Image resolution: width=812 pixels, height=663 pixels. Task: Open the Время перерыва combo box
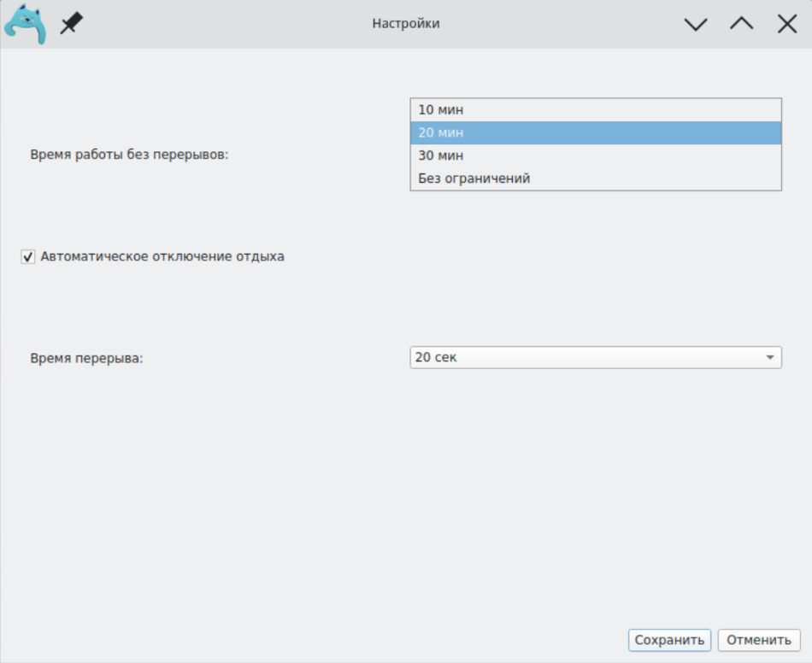point(595,357)
